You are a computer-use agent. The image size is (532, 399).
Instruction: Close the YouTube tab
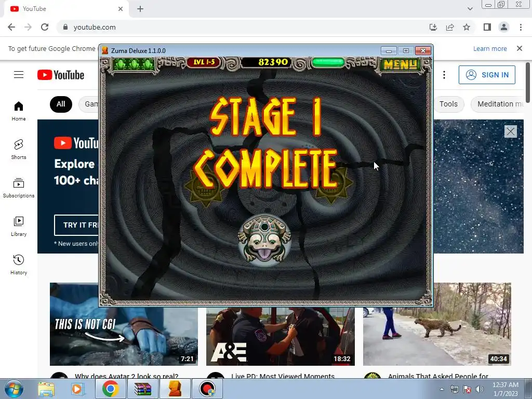121,9
